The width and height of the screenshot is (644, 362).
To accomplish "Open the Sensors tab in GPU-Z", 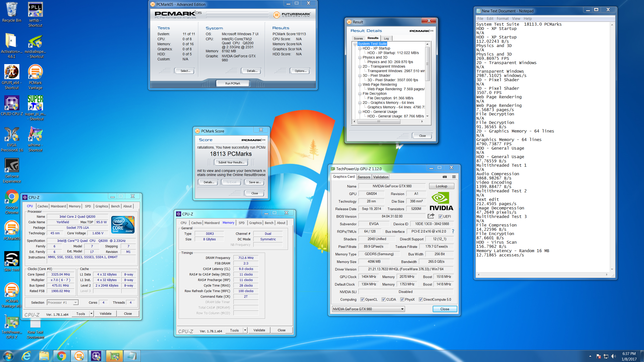I will pos(364,177).
